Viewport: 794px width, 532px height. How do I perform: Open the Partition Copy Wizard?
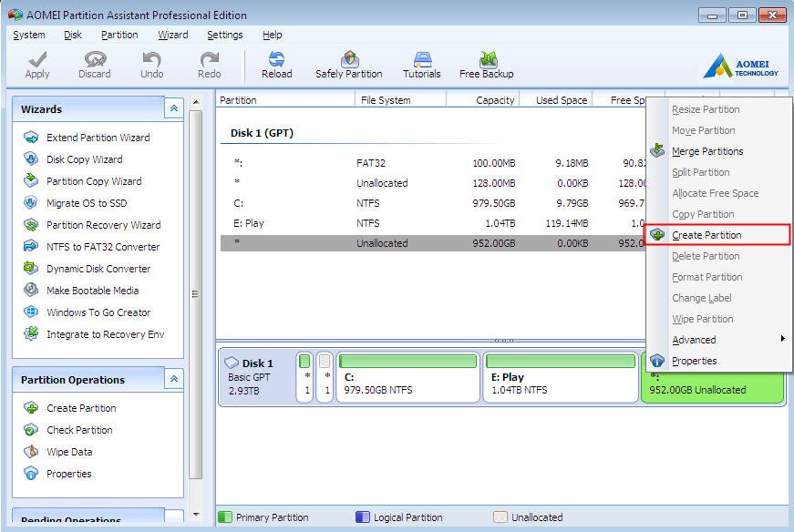(94, 181)
